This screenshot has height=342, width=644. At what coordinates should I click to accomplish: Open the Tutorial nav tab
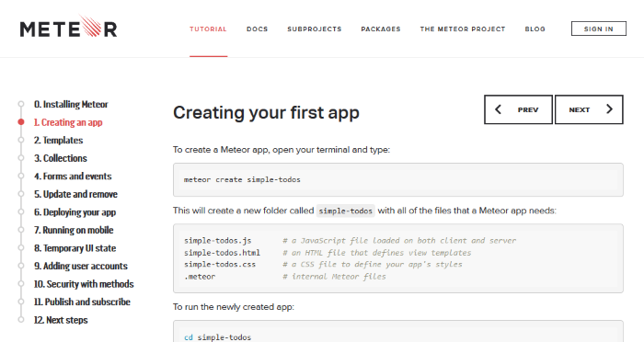[x=208, y=29]
